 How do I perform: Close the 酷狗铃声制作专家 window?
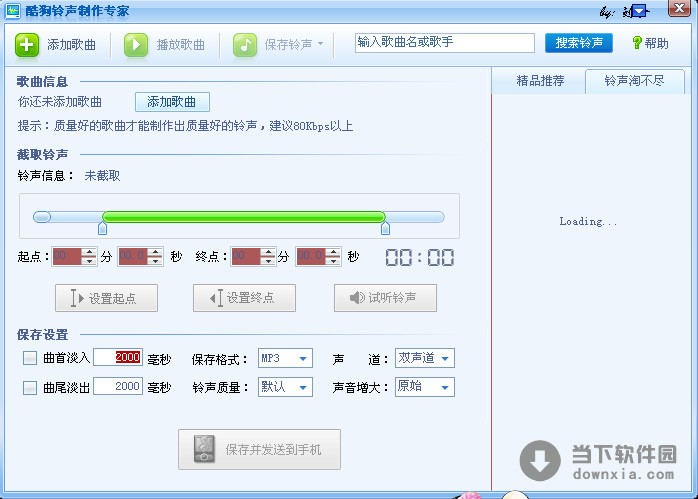point(679,8)
